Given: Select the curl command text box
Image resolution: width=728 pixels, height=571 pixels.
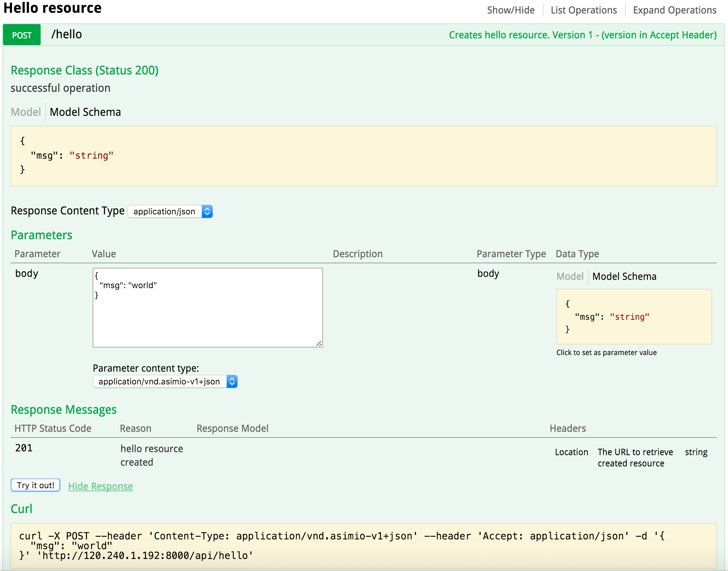Looking at the screenshot, I should 361,545.
